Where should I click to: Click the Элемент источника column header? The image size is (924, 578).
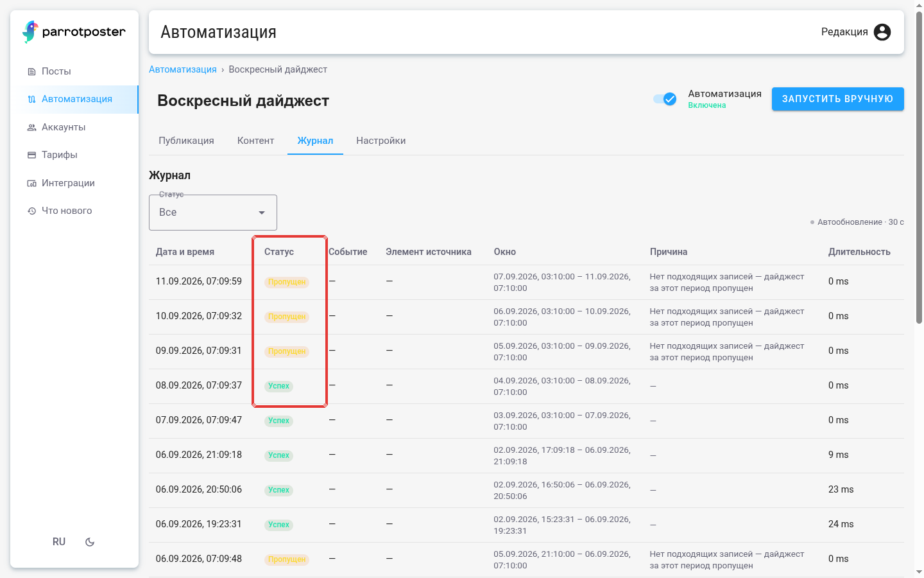pos(429,252)
